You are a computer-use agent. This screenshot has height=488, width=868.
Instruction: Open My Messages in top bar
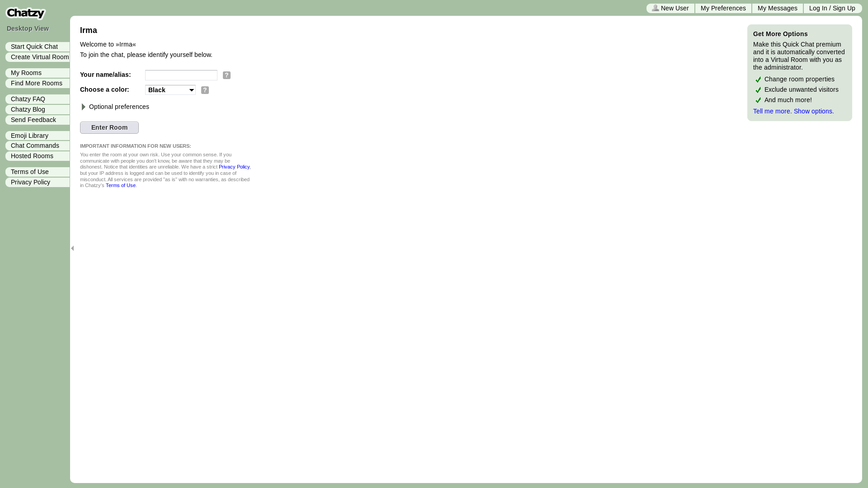pyautogui.click(x=778, y=8)
